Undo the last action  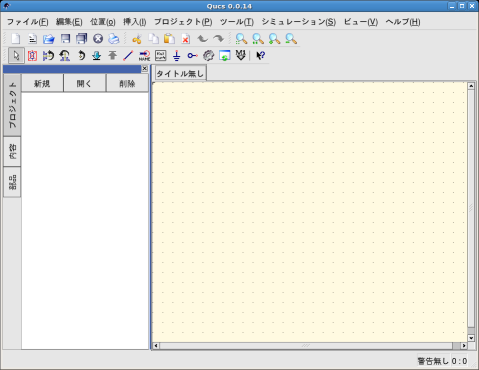click(x=202, y=39)
